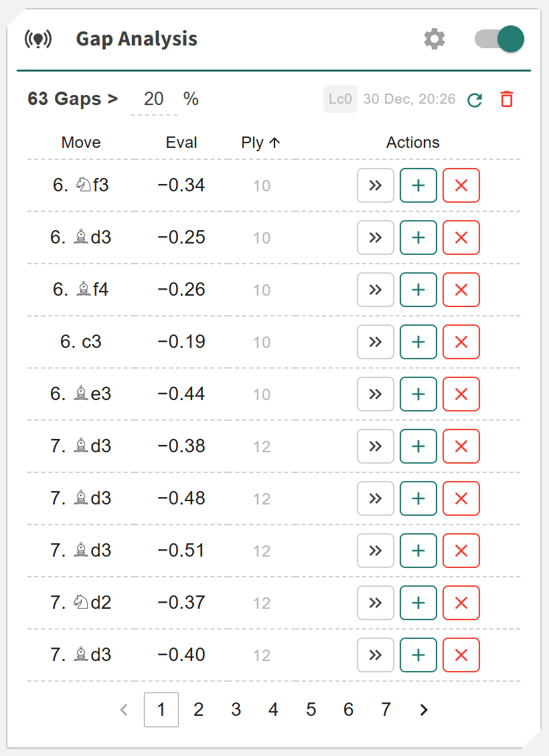Toggle the Gap Analysis switch off
The width and height of the screenshot is (549, 756).
[x=499, y=39]
